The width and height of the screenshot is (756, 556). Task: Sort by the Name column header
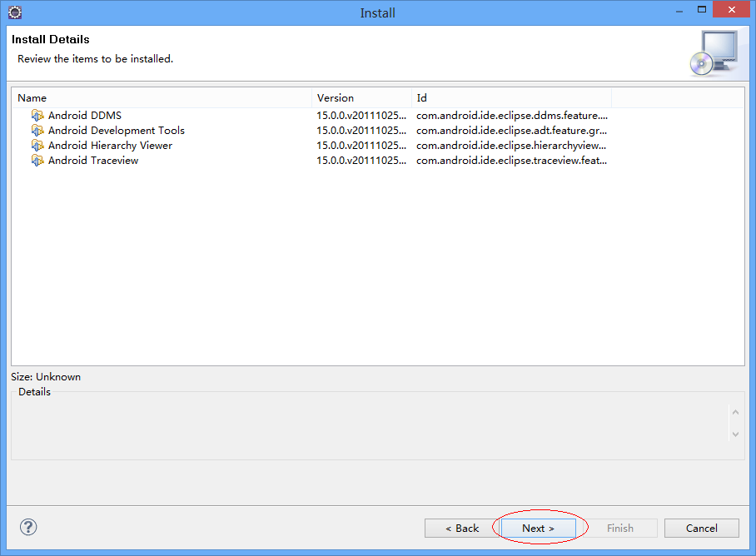point(162,98)
